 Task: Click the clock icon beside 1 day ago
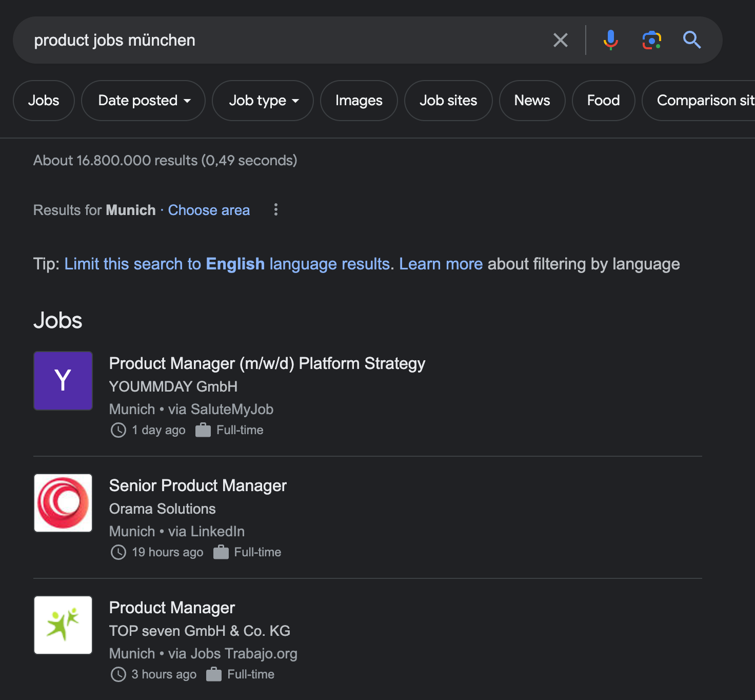tap(118, 430)
